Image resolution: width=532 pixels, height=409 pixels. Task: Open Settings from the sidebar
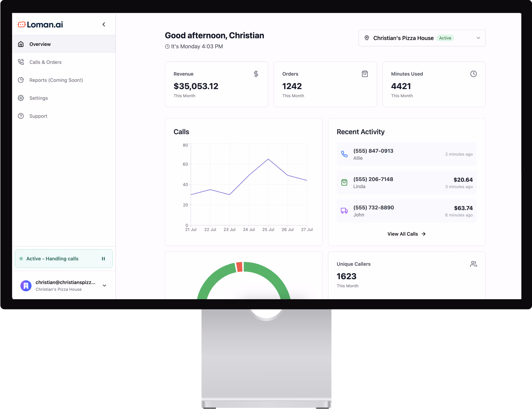pos(64,98)
